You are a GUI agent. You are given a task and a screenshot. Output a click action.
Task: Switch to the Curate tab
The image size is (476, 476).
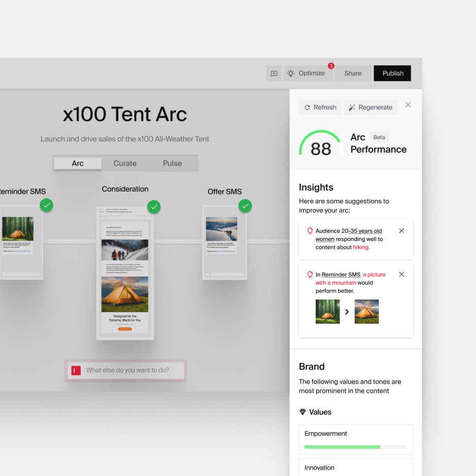coord(125,163)
